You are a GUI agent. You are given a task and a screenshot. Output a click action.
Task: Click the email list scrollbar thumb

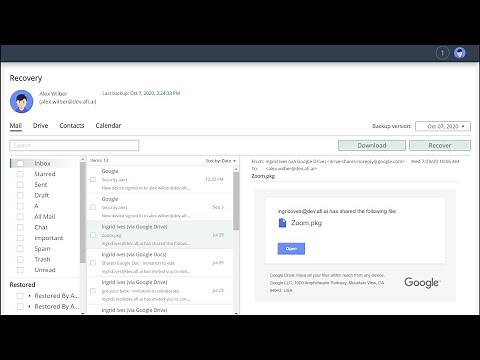[236, 201]
